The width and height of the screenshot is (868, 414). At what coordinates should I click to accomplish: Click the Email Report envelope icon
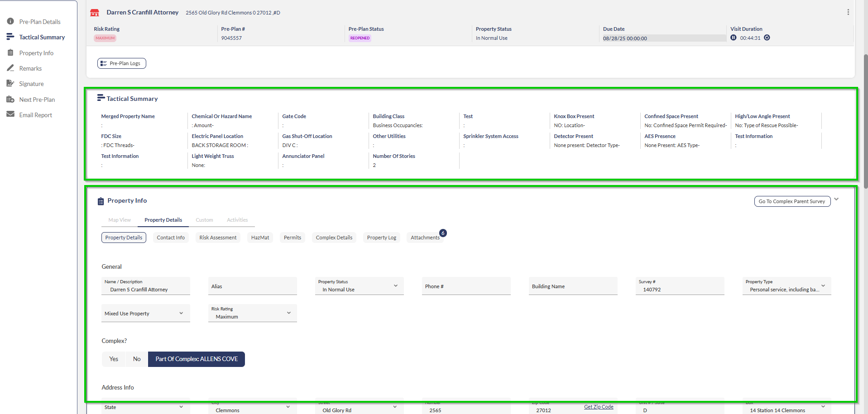click(x=10, y=115)
